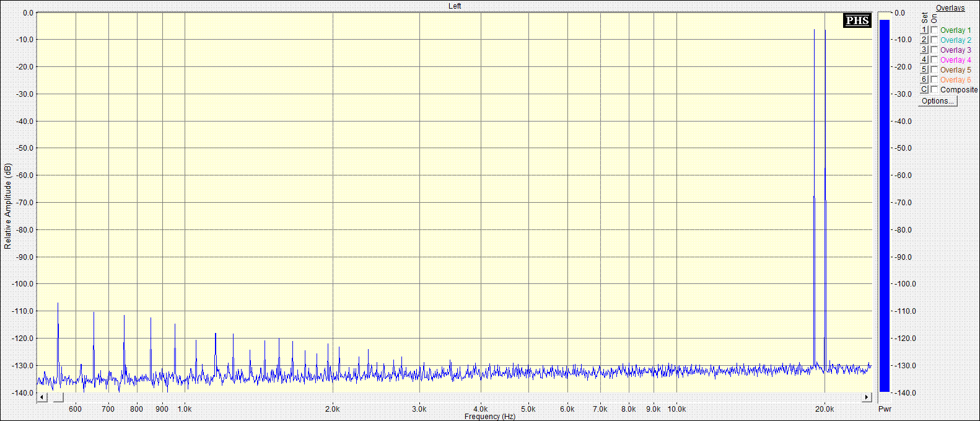Viewport: 980px width, 421px height.
Task: Click the 600 frequency axis tick
Action: tap(75, 409)
